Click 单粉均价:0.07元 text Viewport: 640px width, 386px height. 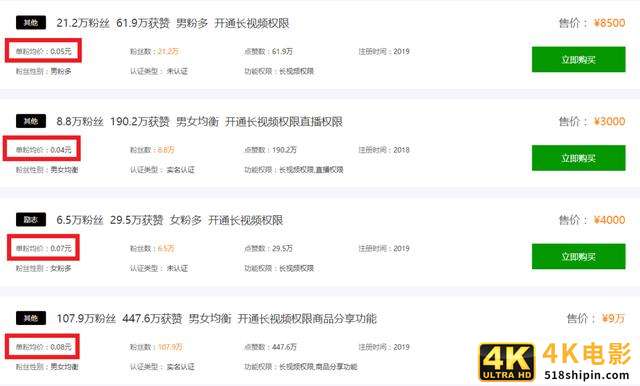coord(44,248)
